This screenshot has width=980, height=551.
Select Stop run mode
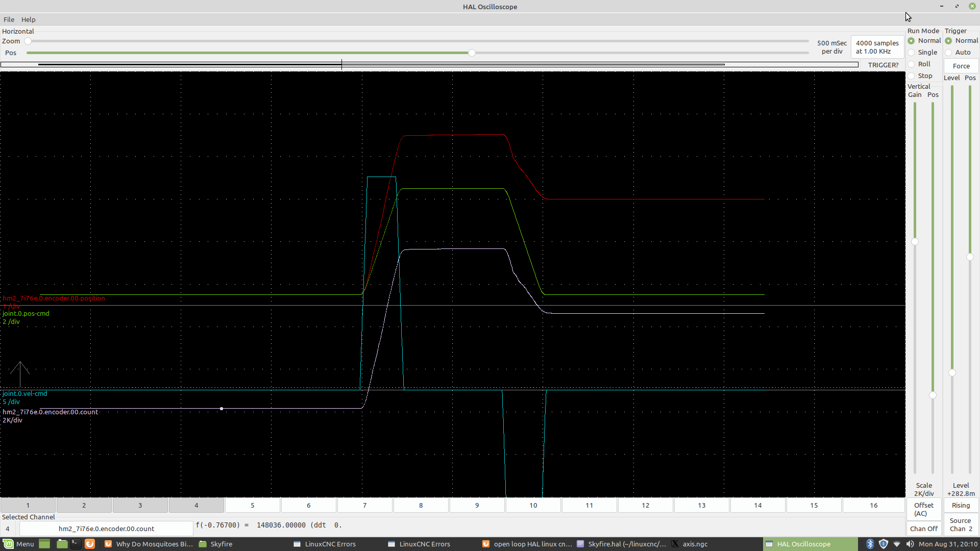coord(920,76)
